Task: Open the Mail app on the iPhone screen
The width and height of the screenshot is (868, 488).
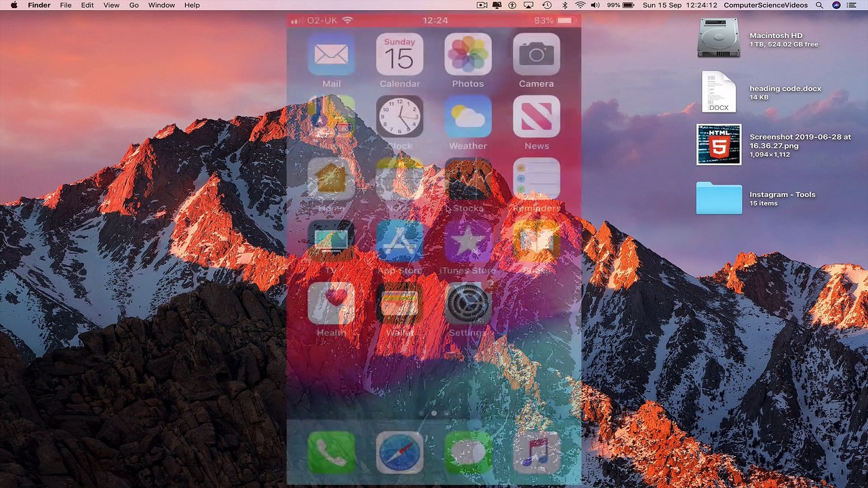Action: coord(331,54)
